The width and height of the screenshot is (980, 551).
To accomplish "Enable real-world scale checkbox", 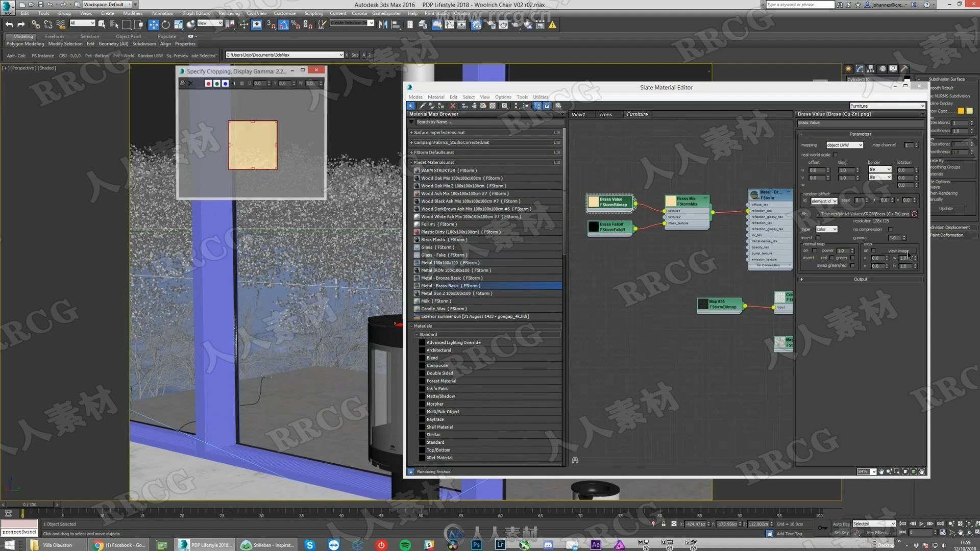I will pos(836,155).
